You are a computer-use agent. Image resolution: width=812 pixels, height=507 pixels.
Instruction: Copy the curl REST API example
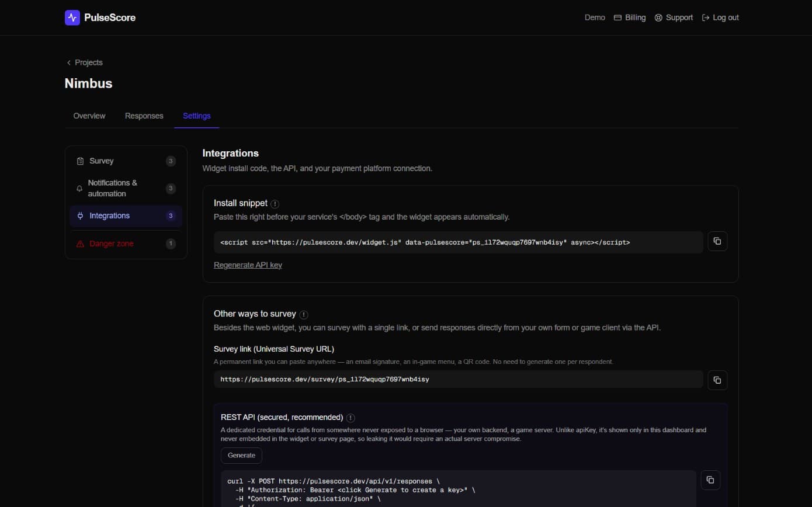pos(710,480)
